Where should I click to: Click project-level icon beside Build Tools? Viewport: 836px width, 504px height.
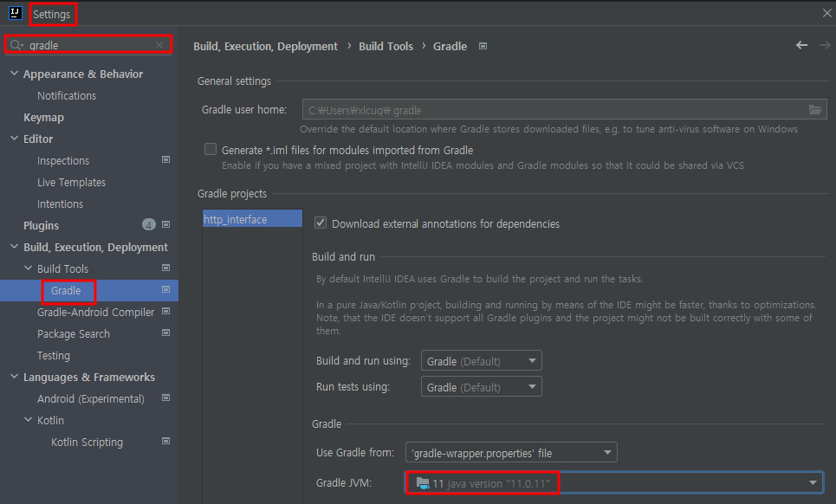(165, 268)
